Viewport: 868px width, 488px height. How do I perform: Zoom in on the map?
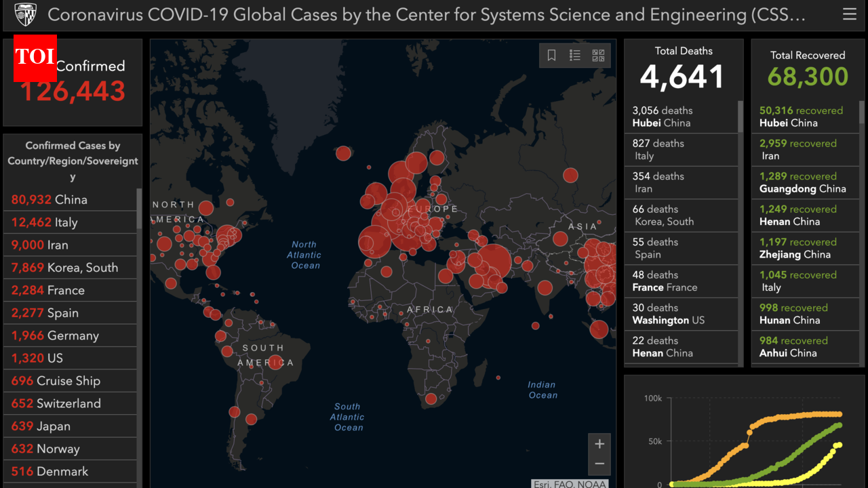[x=599, y=444]
